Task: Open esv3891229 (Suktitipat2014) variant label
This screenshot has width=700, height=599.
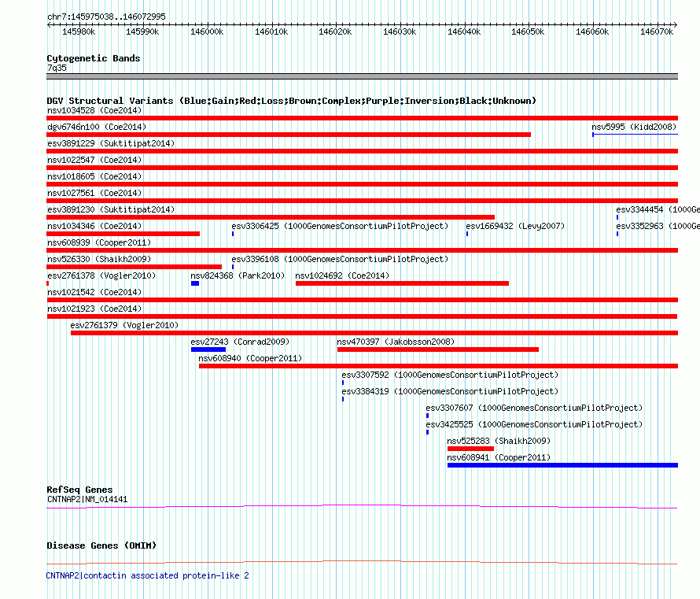Action: tap(111, 143)
